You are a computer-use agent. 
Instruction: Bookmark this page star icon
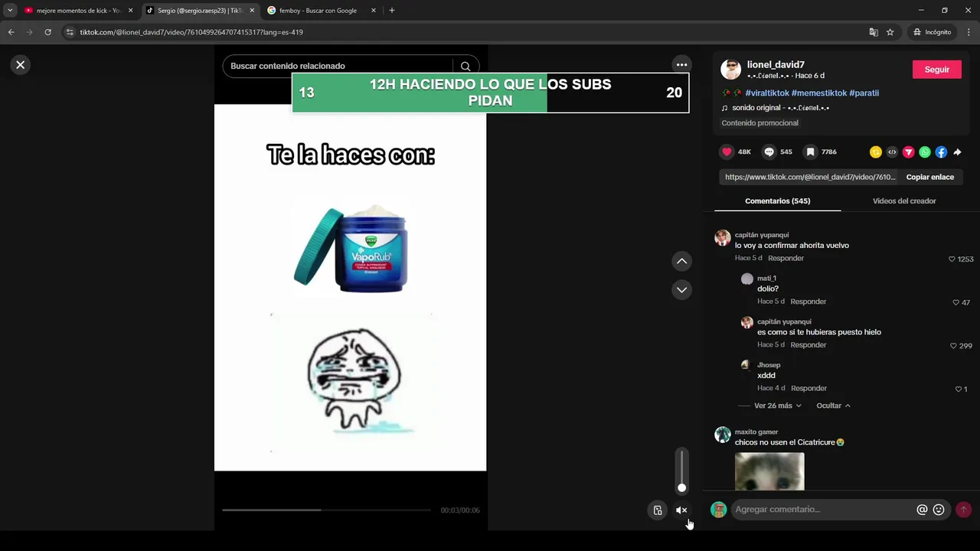click(890, 32)
